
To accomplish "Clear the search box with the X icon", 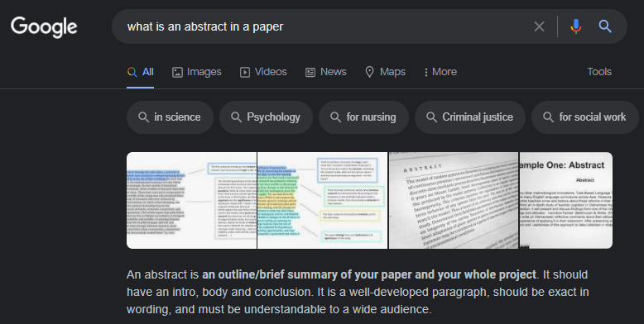I will (x=539, y=26).
